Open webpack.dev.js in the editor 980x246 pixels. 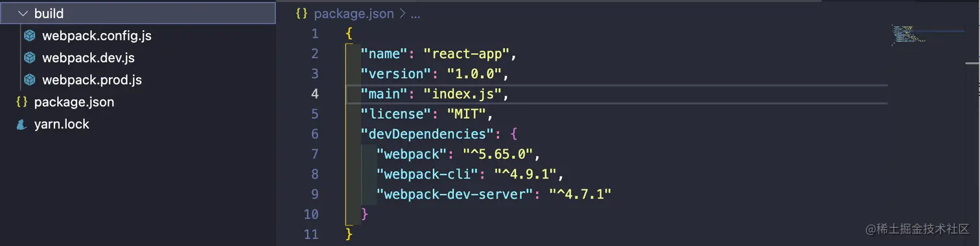coord(88,58)
